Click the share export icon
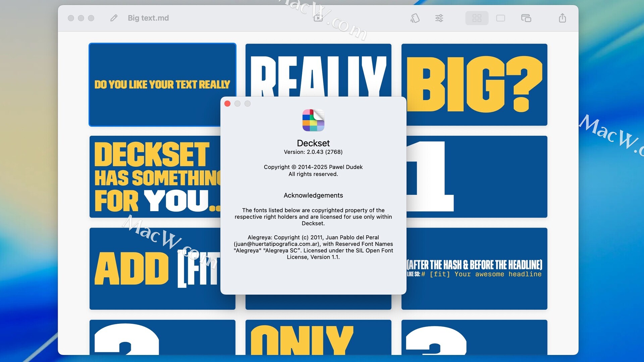 562,18
